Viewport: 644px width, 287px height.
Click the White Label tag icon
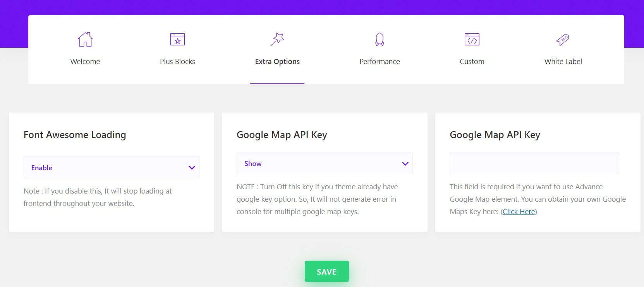[563, 39]
